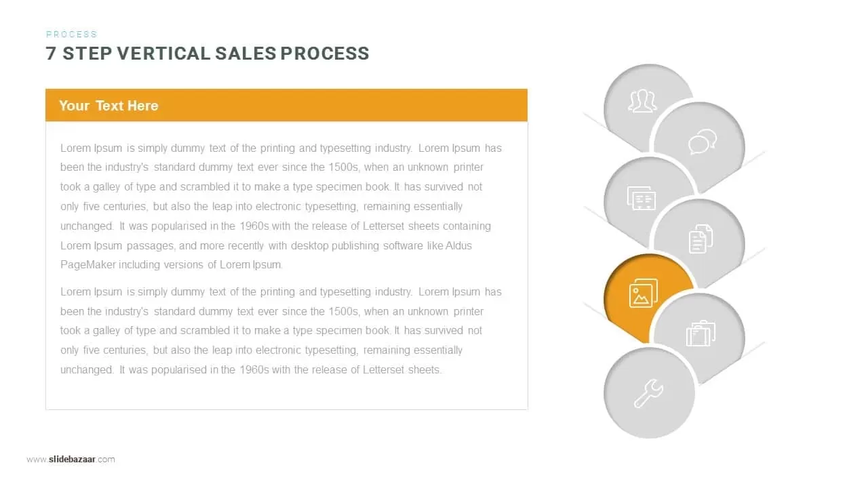Click the white text box body area
The height and width of the screenshot is (488, 868).
click(286, 265)
